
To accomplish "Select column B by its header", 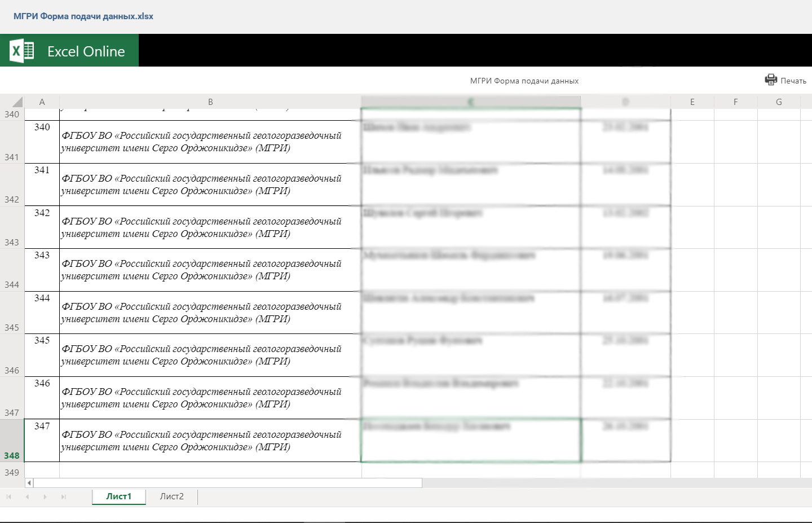I will pos(210,102).
